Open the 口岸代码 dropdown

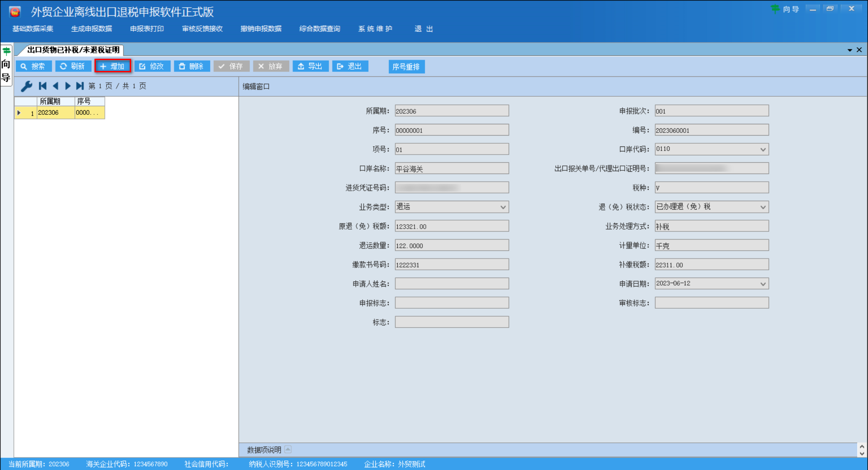tap(763, 149)
